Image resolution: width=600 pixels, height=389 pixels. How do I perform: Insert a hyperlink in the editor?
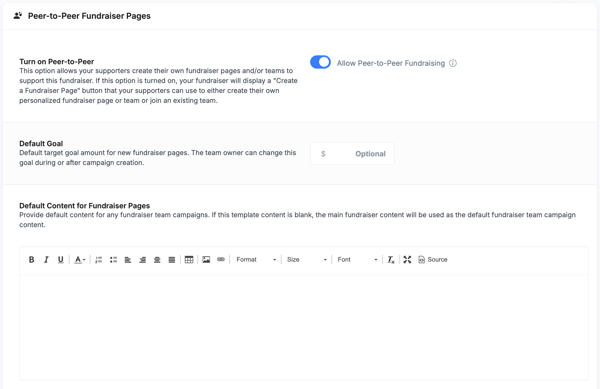point(221,260)
